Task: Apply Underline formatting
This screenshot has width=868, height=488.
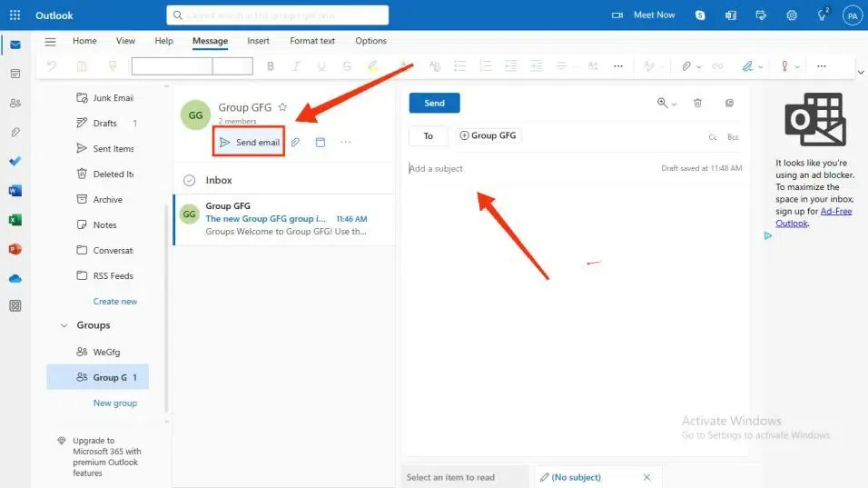Action: coord(321,66)
